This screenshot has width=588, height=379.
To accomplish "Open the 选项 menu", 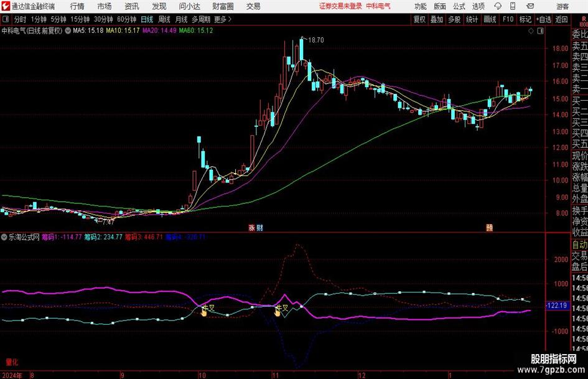I will pos(478,6).
